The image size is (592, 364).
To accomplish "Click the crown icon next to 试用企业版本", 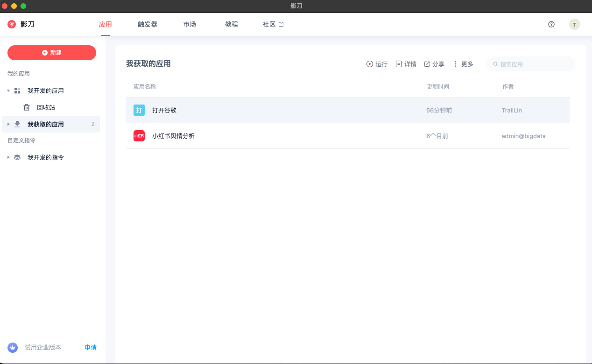I will [12, 347].
